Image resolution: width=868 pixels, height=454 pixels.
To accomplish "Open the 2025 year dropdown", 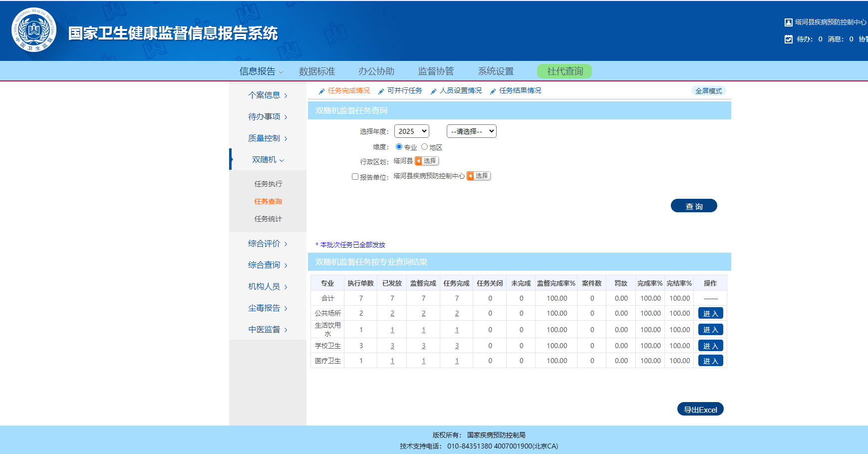I will (411, 131).
